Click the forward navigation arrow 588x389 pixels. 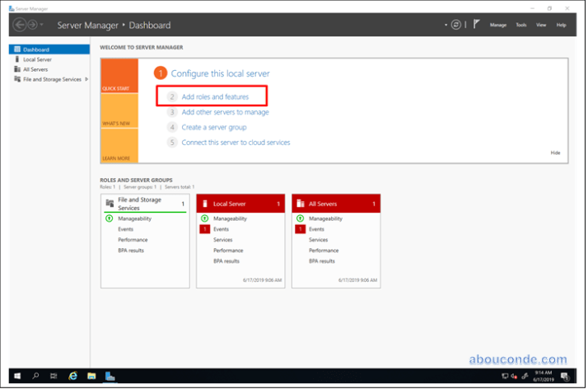(x=33, y=25)
